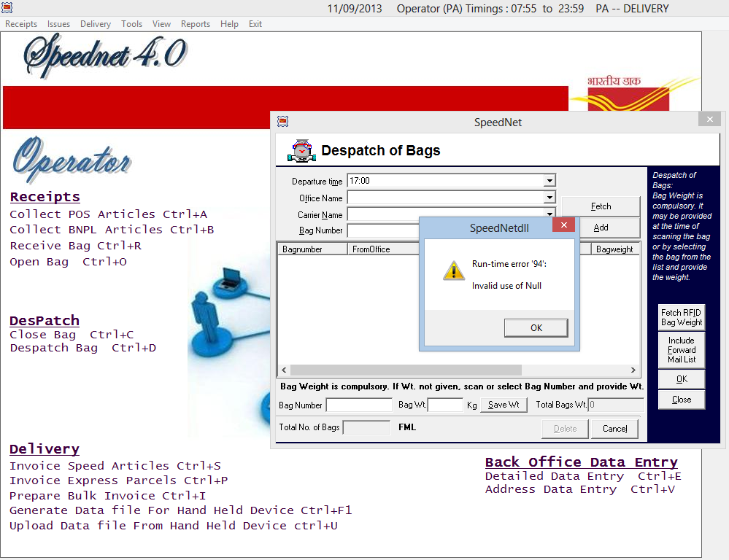The width and height of the screenshot is (729, 560).
Task: Click Invoice Speed Articles Ctrl+S link
Action: 115,466
